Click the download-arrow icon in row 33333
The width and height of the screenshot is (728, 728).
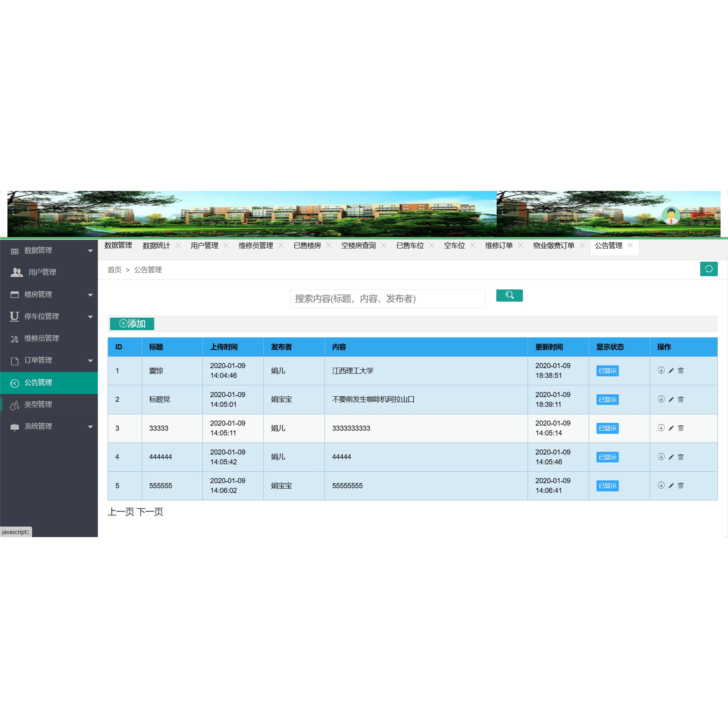(661, 428)
